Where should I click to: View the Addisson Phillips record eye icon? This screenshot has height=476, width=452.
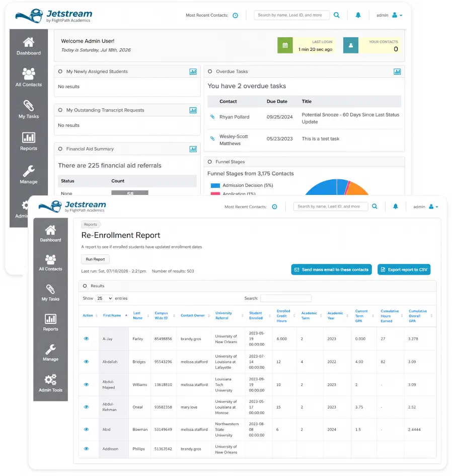87,449
